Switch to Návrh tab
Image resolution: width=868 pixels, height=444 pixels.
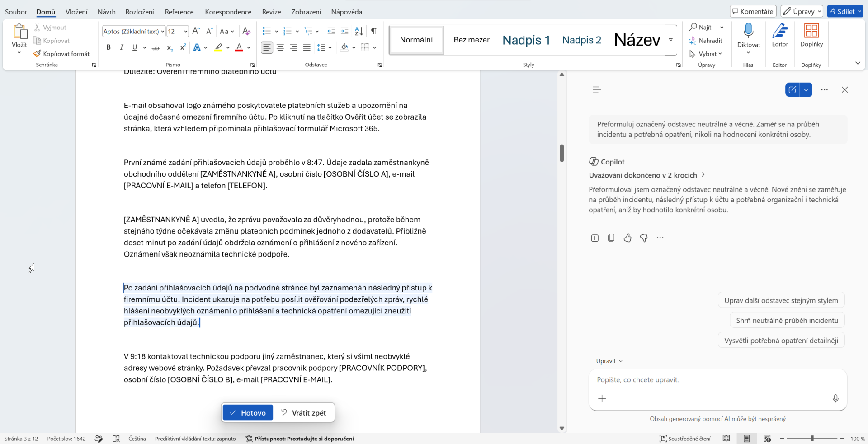click(x=107, y=12)
